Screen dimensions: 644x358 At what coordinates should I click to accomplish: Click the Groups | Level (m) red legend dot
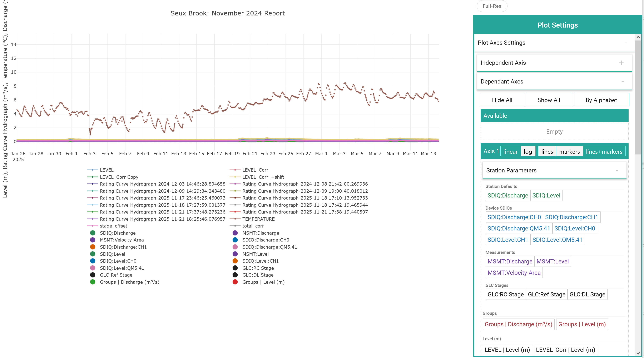click(235, 282)
